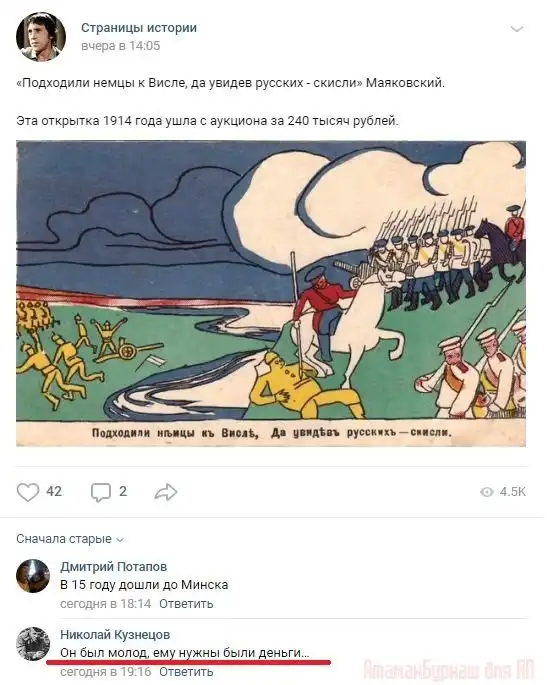Open the post timestamp вчера в 14:05
The width and height of the screenshot is (547, 685).
121,46
